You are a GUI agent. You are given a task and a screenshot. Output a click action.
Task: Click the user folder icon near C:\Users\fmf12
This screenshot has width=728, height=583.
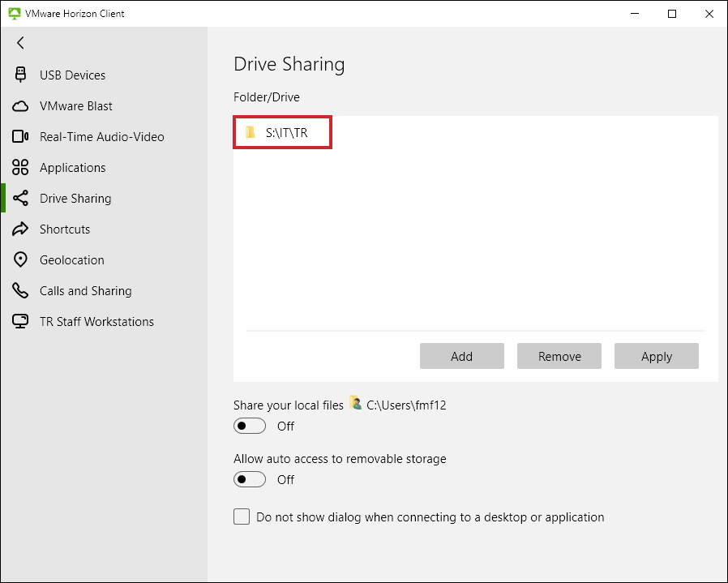356,403
